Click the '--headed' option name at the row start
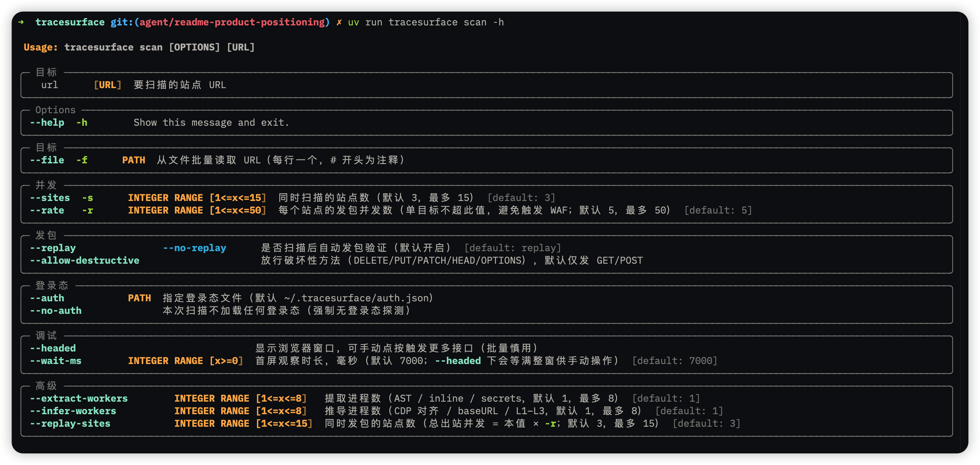The image size is (980, 465). 53,349
